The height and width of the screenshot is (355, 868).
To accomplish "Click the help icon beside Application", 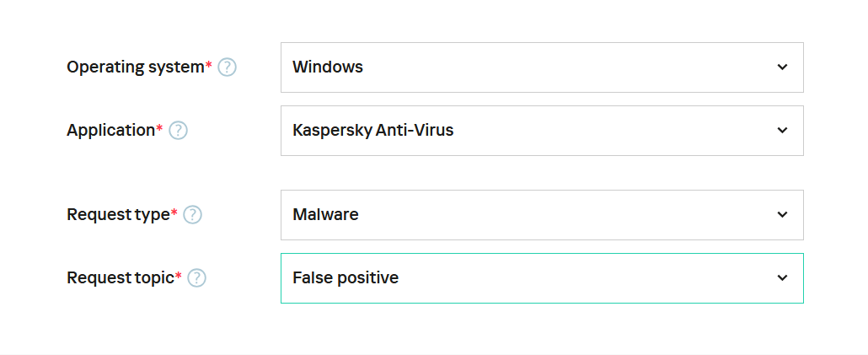I will tap(178, 131).
